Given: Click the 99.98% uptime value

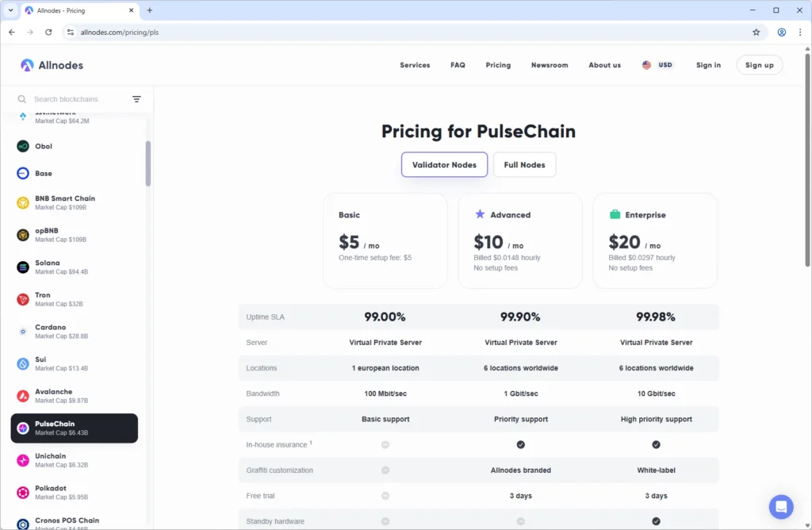Looking at the screenshot, I should [x=656, y=317].
